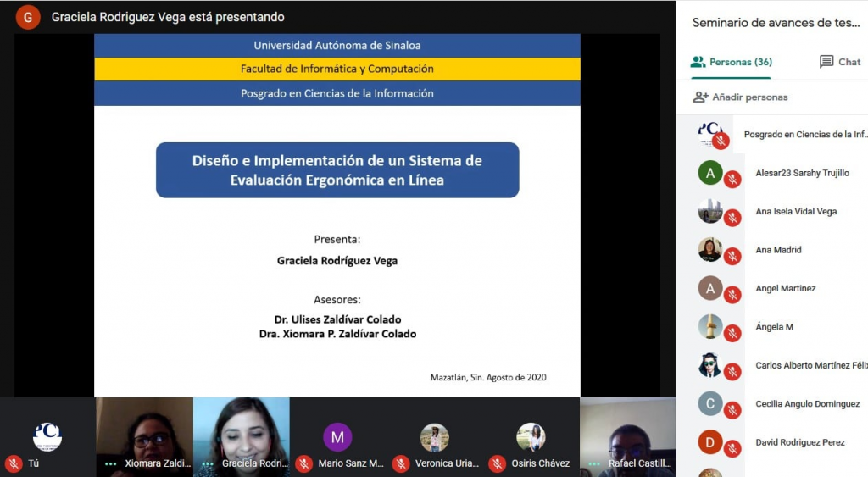Select participant name David Rodriguez Perez

[800, 442]
